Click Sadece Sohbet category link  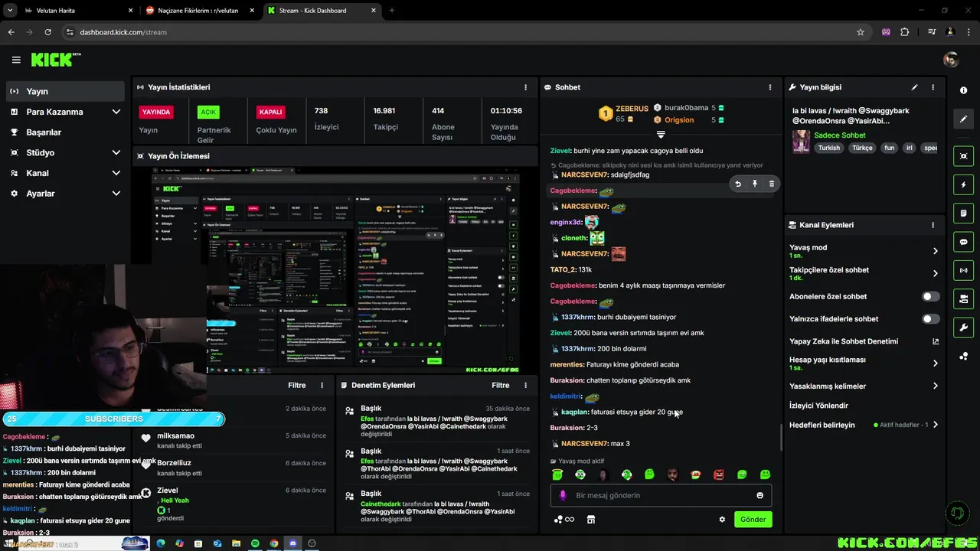coord(840,135)
